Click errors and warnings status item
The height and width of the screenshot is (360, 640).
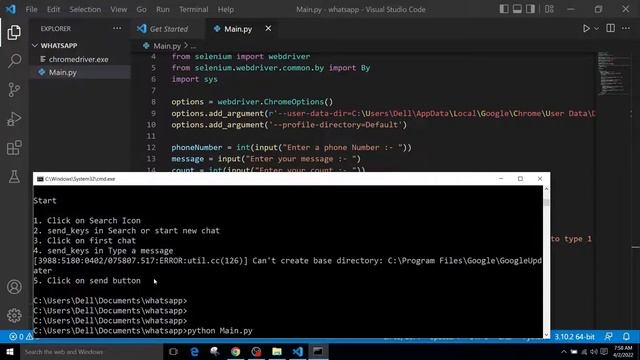pos(21,337)
